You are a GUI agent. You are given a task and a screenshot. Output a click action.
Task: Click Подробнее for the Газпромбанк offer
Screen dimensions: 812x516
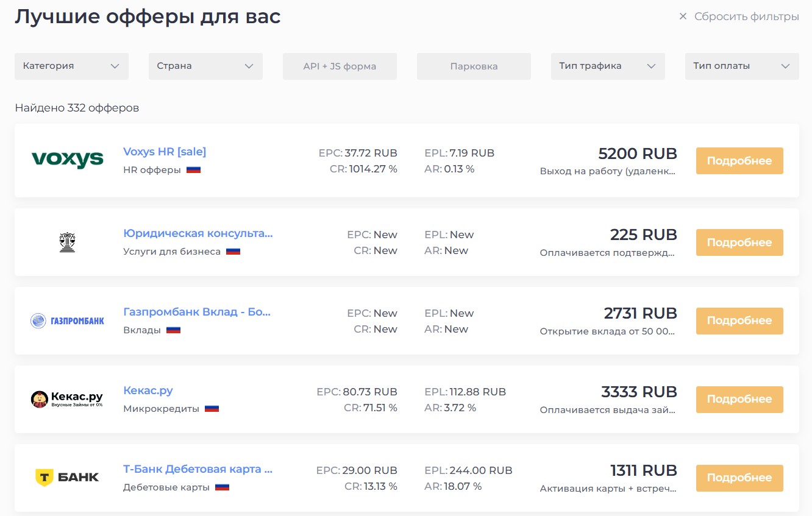click(739, 320)
